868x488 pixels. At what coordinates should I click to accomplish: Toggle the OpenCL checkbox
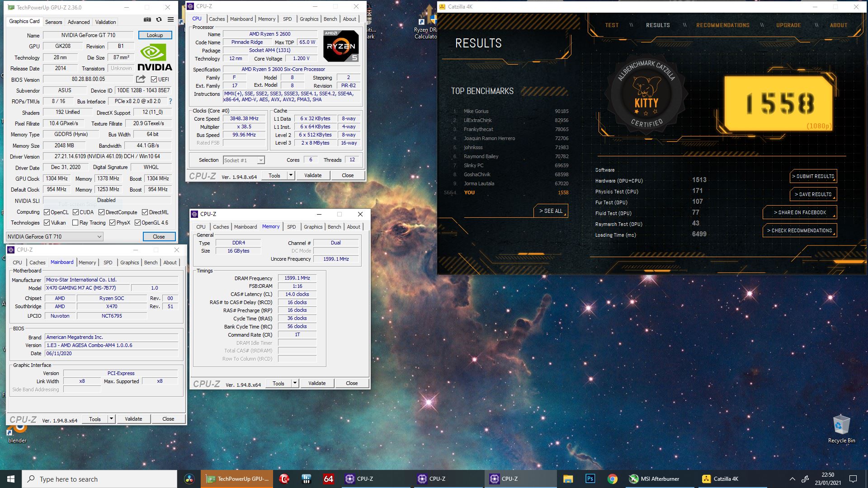pos(47,212)
